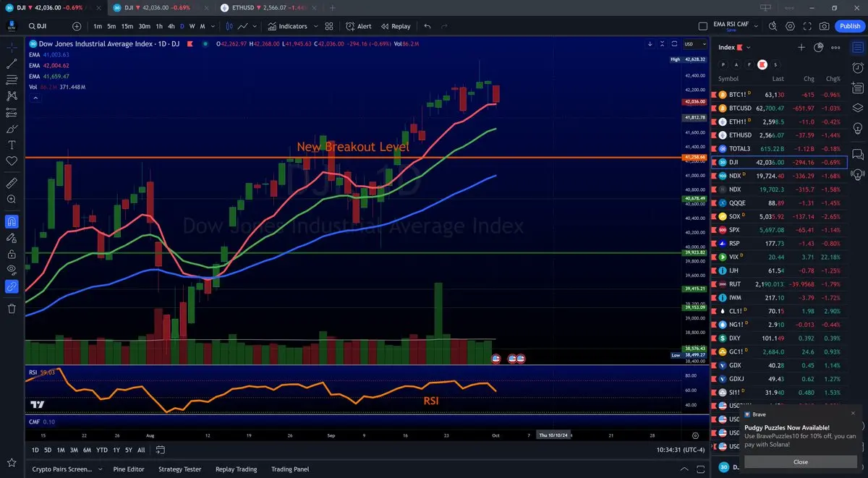Open favorites star at bottom of toolbar
Viewport: 868px width, 478px height.
pyautogui.click(x=12, y=462)
